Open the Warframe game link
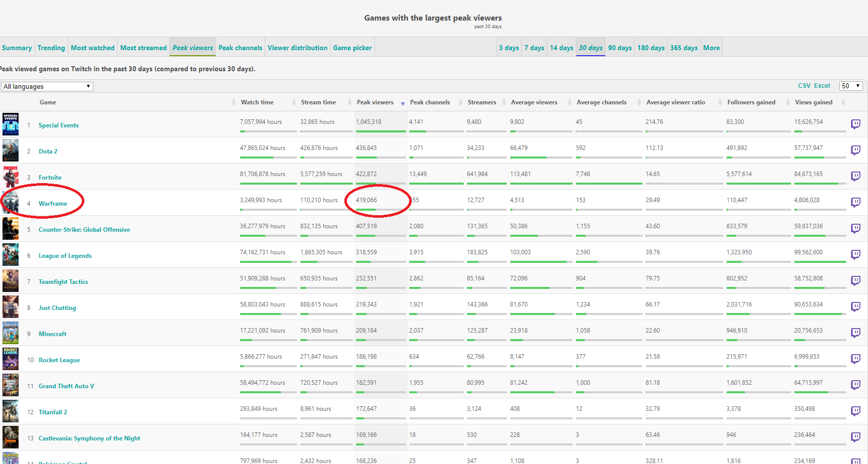 (53, 204)
